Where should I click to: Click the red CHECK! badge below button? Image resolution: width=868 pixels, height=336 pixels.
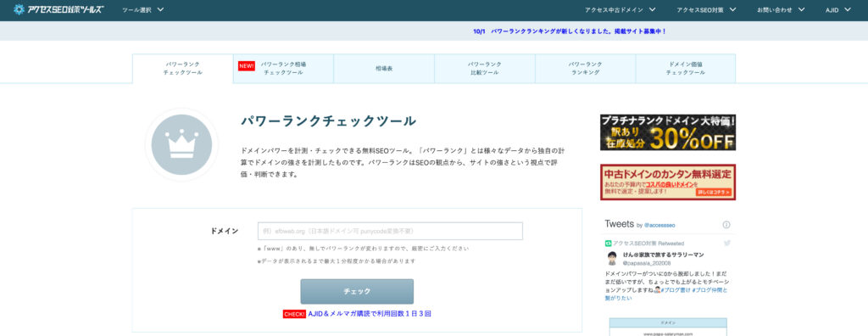click(x=294, y=314)
